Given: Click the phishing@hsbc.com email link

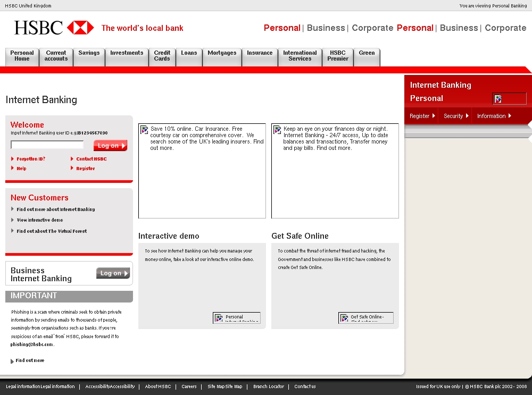Looking at the screenshot, I should [32, 344].
